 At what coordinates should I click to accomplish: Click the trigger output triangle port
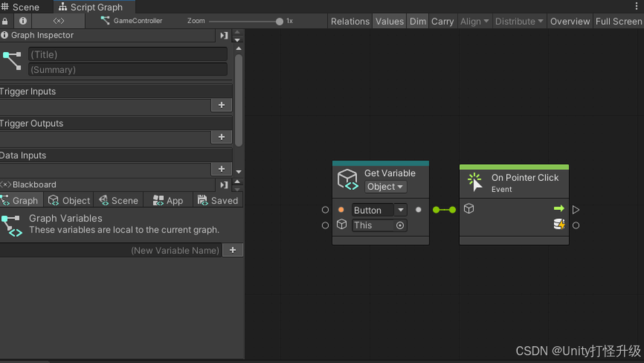click(x=576, y=210)
